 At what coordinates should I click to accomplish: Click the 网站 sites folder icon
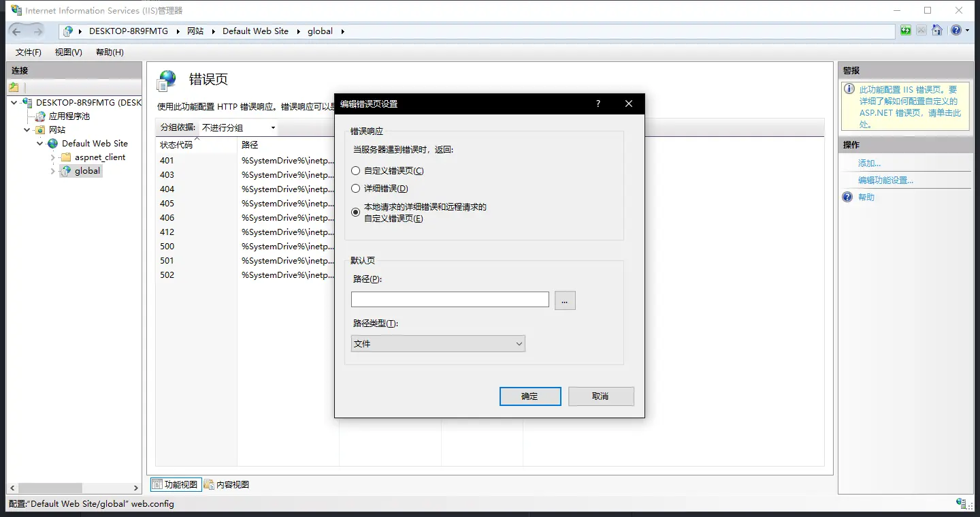(40, 130)
